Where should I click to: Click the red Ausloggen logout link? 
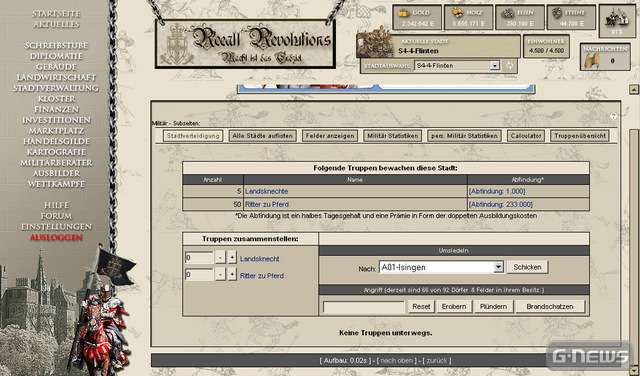[x=56, y=237]
